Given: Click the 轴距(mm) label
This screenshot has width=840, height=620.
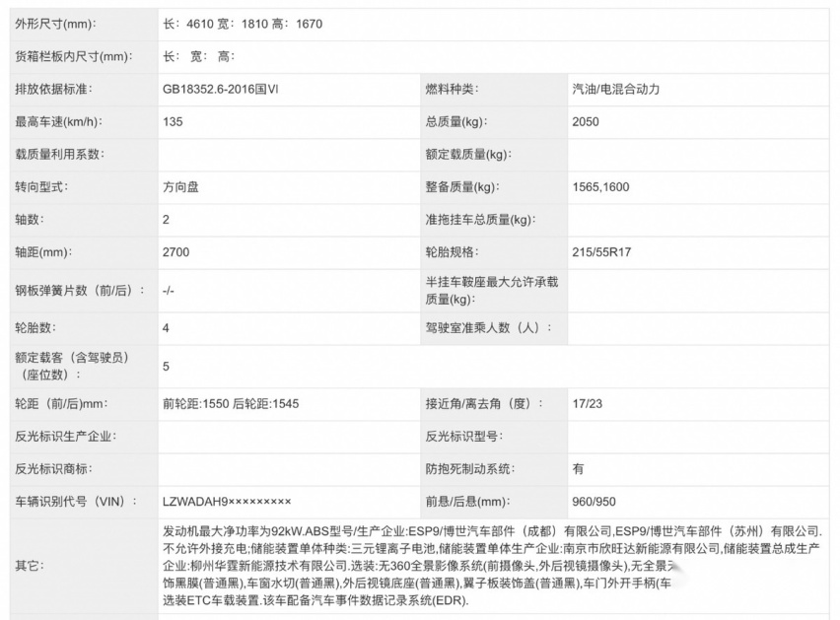Looking at the screenshot, I should [x=43, y=252].
